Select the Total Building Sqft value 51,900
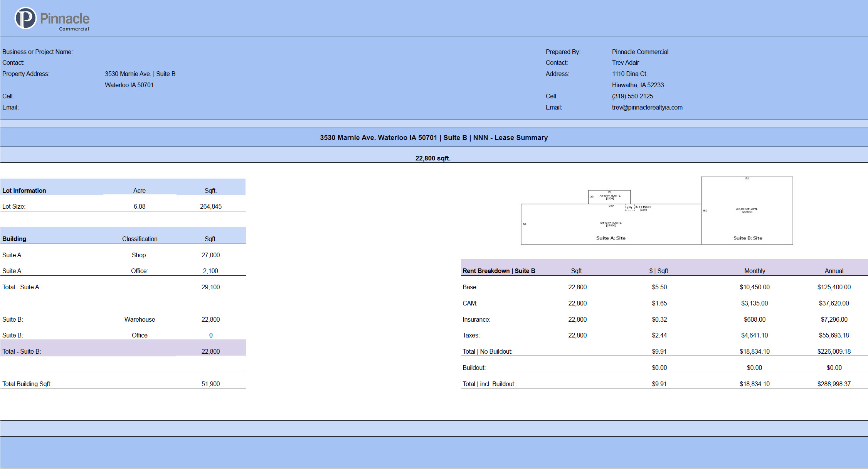The height and width of the screenshot is (469, 868). pos(210,384)
